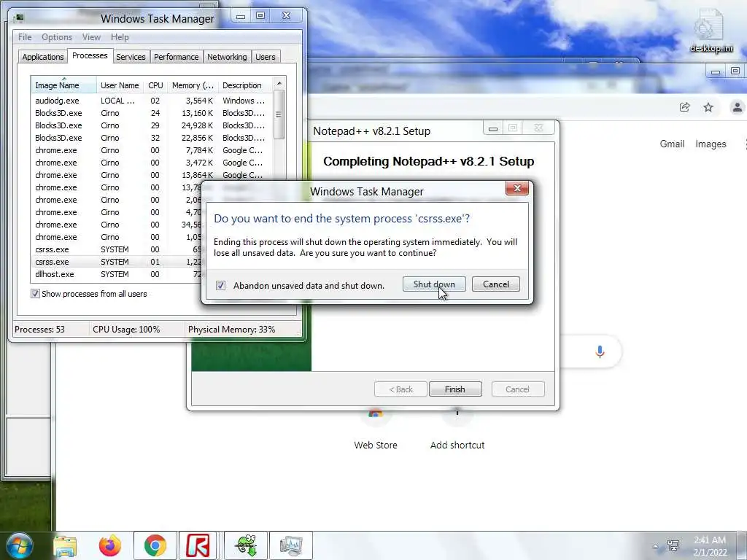This screenshot has height=560, width=747.
Task: Switch to the Services tab
Action: [131, 57]
